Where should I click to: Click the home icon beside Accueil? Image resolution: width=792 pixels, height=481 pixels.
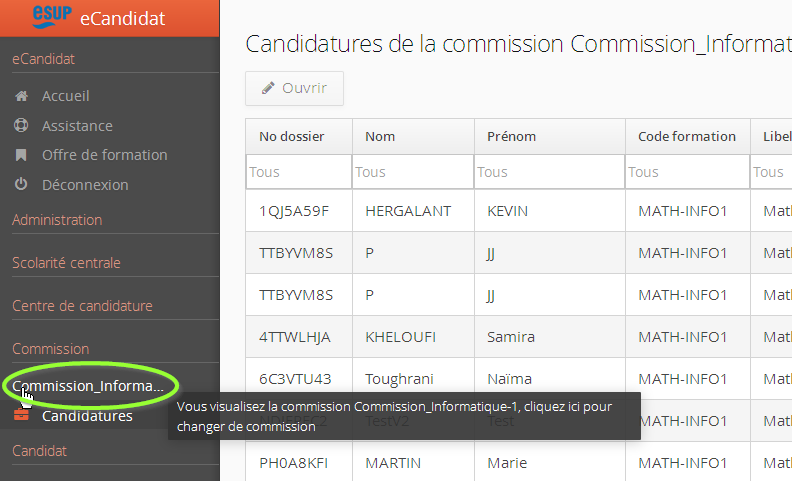click(21, 97)
